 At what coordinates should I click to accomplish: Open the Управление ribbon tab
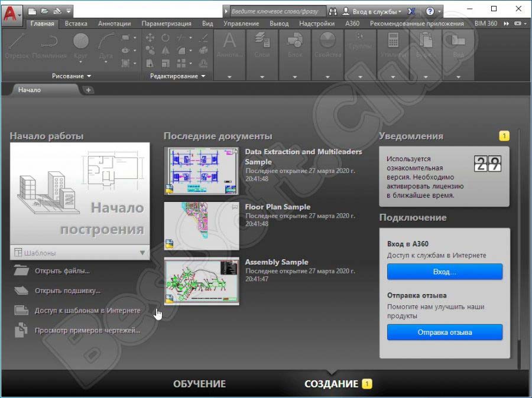(241, 24)
